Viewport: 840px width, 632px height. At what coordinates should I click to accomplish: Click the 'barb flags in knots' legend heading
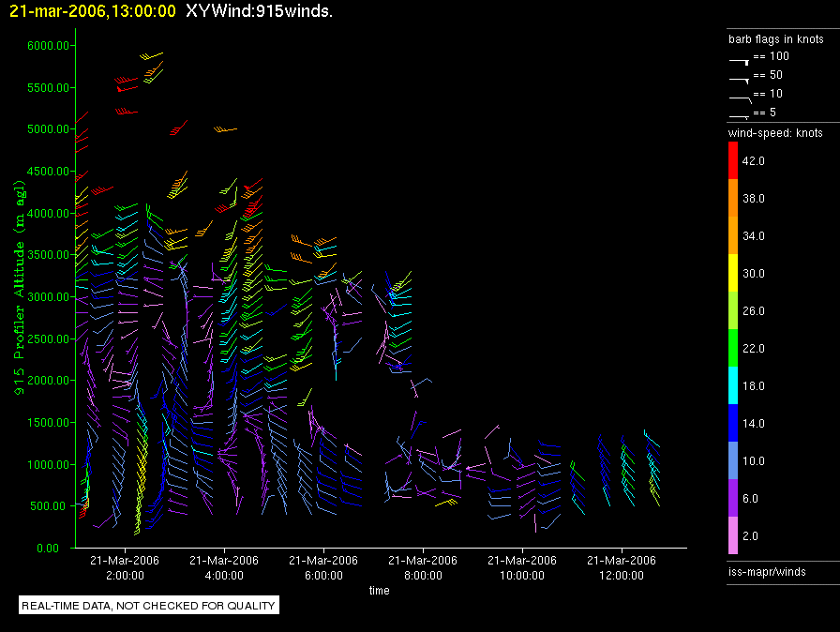coord(775,39)
